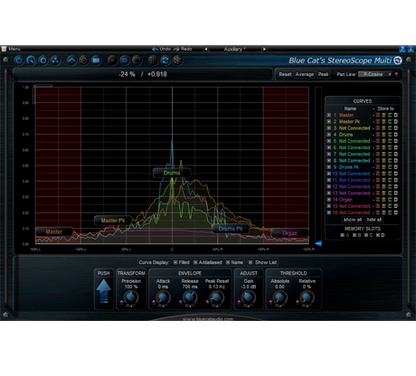Open the Auxiliary preset name field

[235, 49]
